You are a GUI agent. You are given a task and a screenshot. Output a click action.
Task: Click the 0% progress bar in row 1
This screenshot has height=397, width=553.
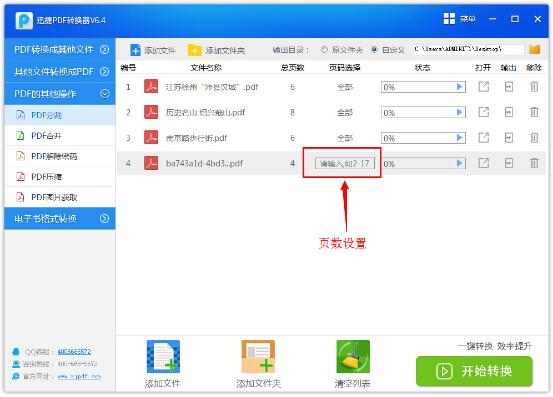pos(423,87)
